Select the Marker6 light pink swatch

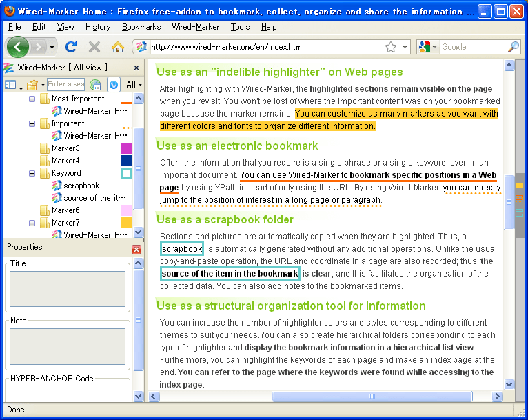(x=127, y=210)
